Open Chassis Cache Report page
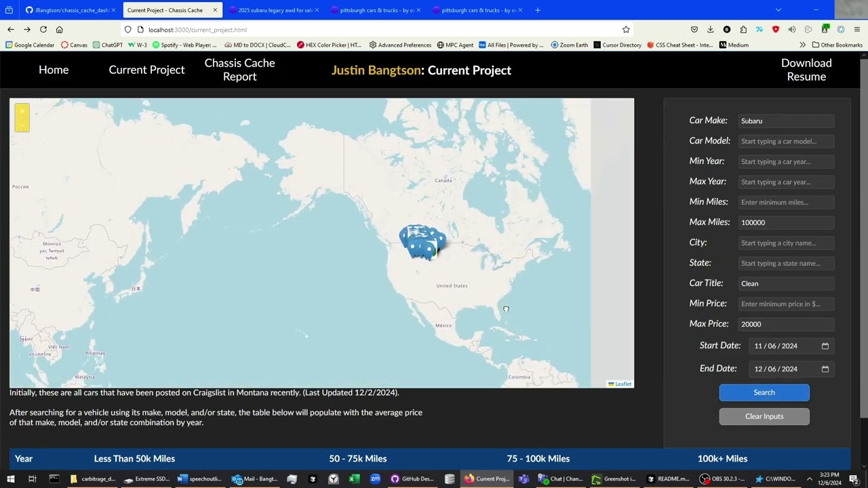This screenshot has height=488, width=868. [239, 70]
